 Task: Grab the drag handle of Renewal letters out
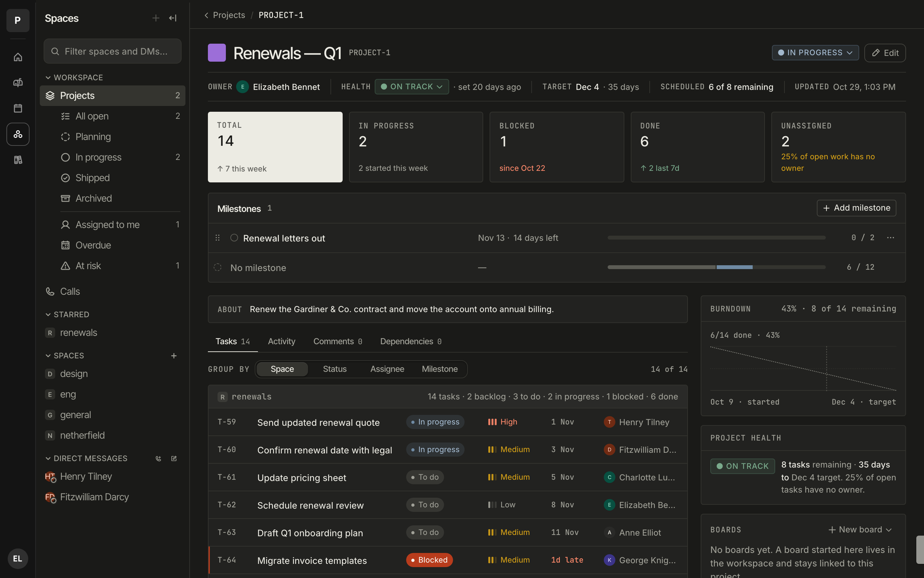click(x=218, y=238)
